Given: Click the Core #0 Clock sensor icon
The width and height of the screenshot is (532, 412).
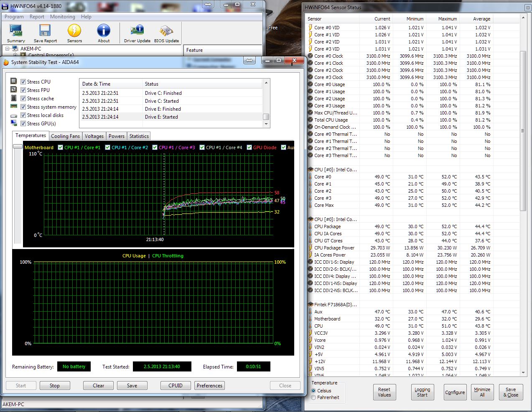Looking at the screenshot, I should click(x=311, y=56).
